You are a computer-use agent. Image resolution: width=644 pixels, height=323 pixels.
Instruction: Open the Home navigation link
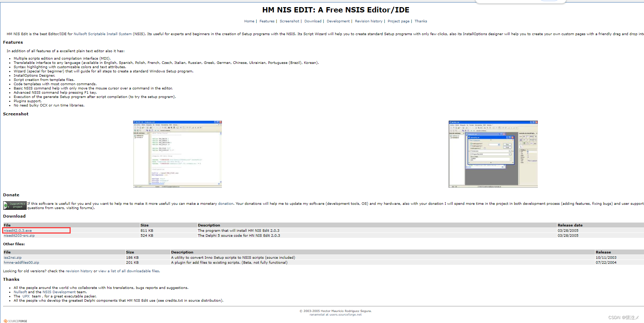[x=249, y=21]
